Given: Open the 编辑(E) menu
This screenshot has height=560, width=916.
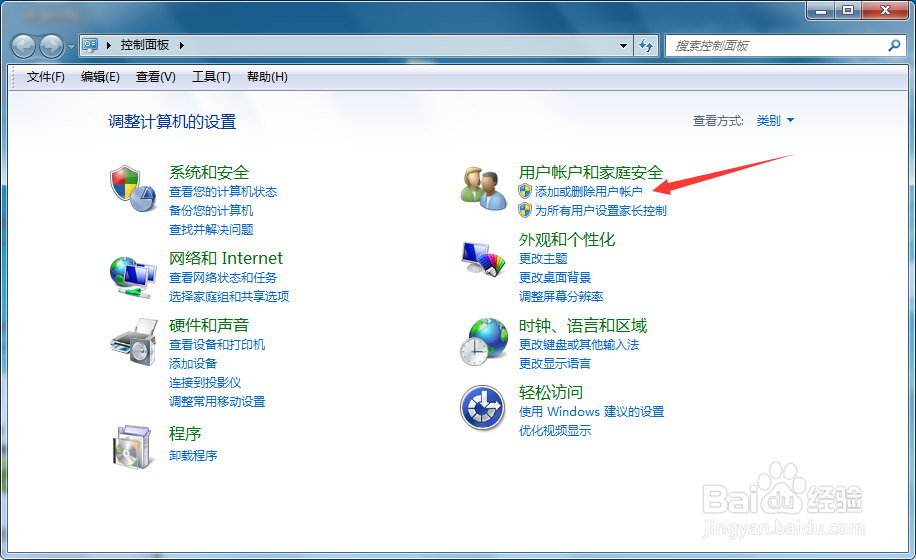Looking at the screenshot, I should (x=100, y=77).
